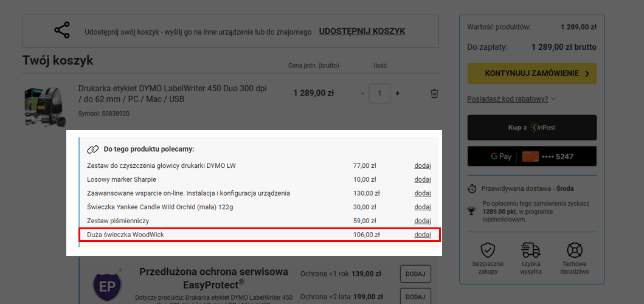Click the fachowe doradztwo lifebuoy icon
Viewport: 644px width, 304px height.
point(575,250)
